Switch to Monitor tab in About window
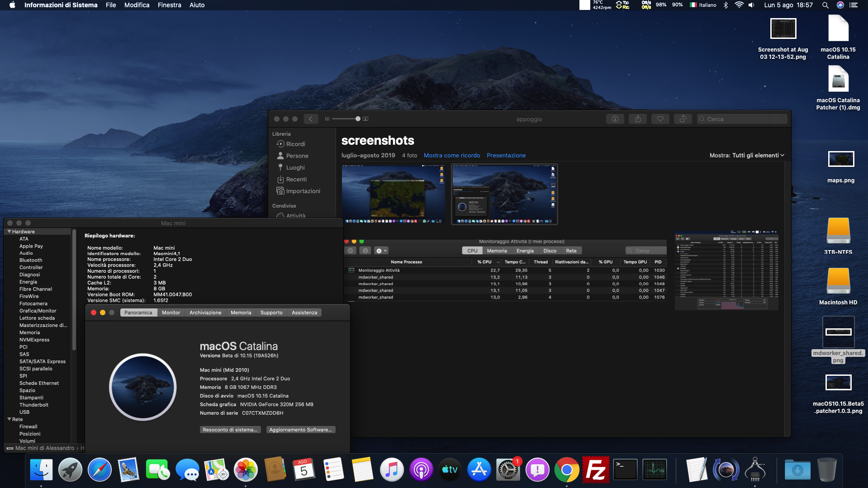Image resolution: width=868 pixels, height=488 pixels. pos(171,313)
